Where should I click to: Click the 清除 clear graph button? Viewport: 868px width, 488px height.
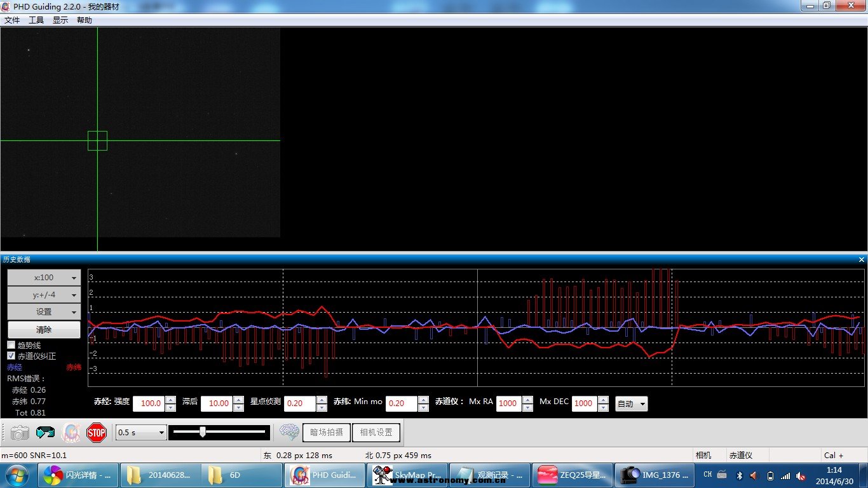tap(44, 330)
